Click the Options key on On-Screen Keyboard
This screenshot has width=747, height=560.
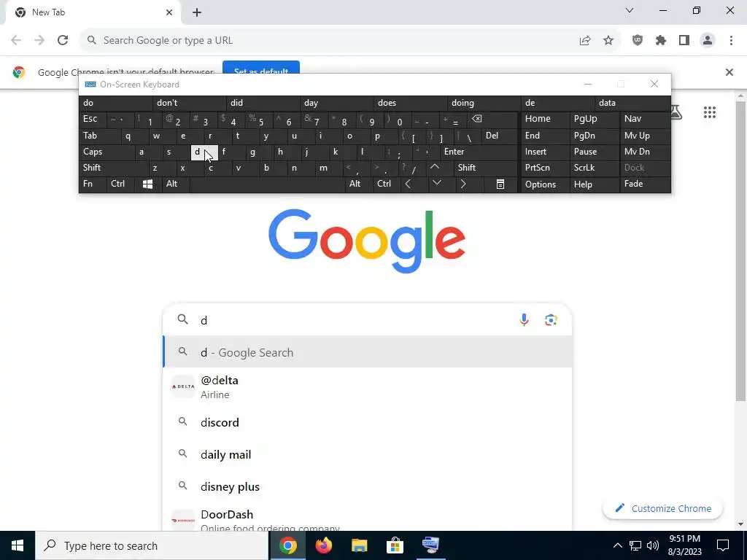point(544,184)
